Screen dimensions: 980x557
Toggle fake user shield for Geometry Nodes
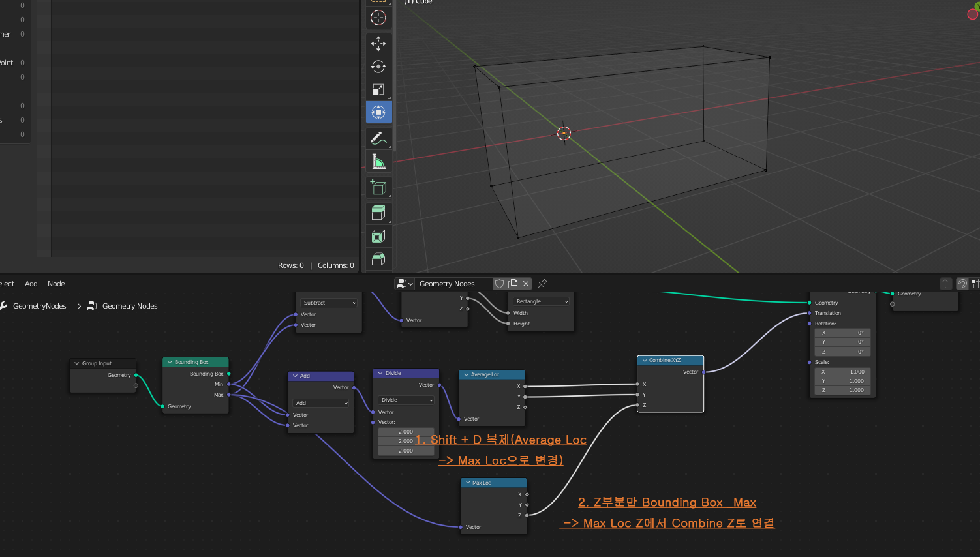500,284
